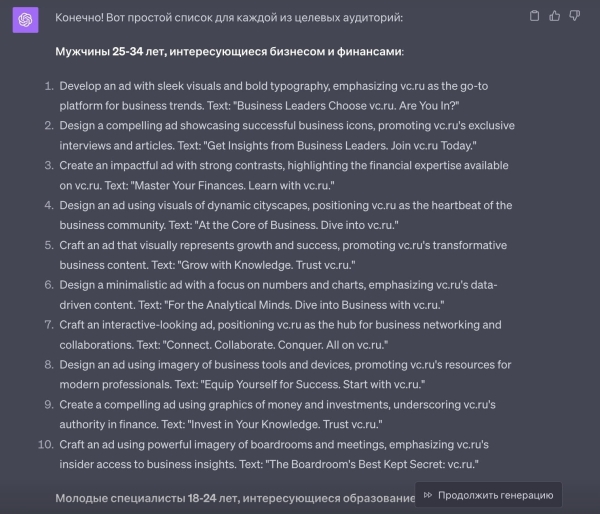This screenshot has height=514, width=600.
Task: Click the thumbs up icon
Action: (x=555, y=15)
